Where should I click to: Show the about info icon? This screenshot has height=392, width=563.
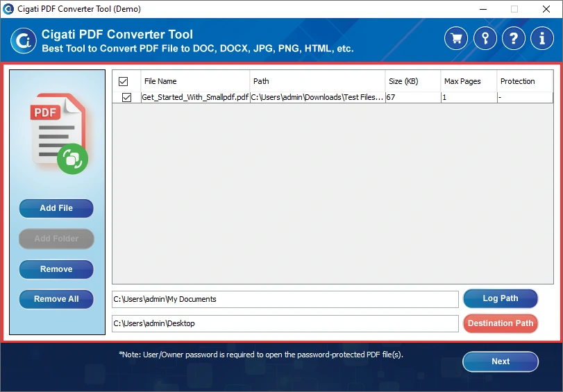pyautogui.click(x=542, y=38)
